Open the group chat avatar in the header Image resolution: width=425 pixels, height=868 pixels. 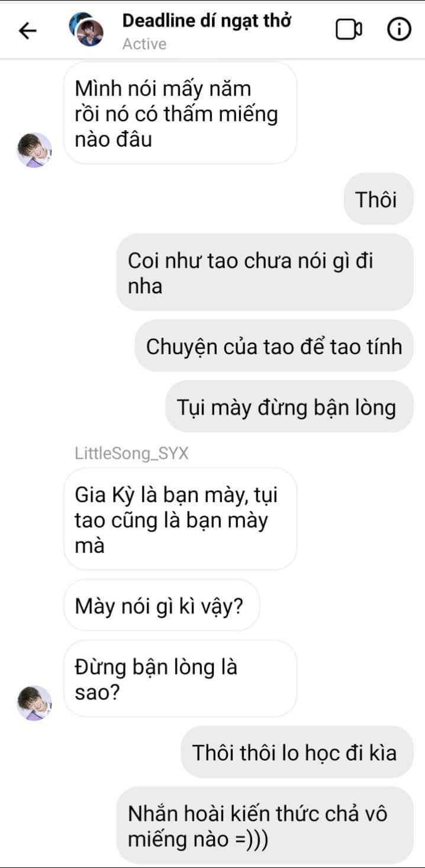click(x=86, y=30)
